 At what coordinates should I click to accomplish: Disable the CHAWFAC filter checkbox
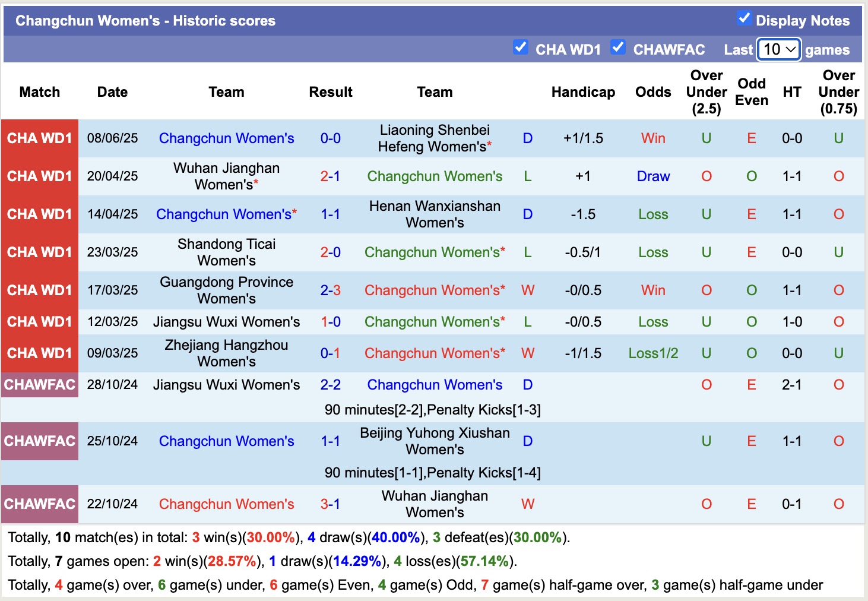(x=618, y=47)
